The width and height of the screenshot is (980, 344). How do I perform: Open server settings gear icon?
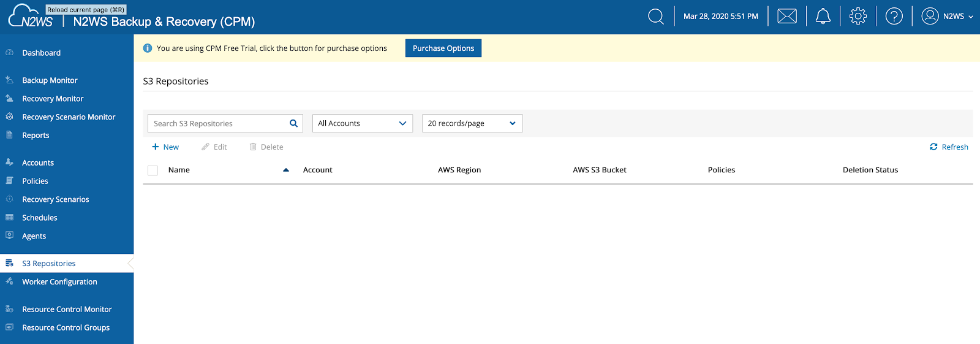[858, 17]
